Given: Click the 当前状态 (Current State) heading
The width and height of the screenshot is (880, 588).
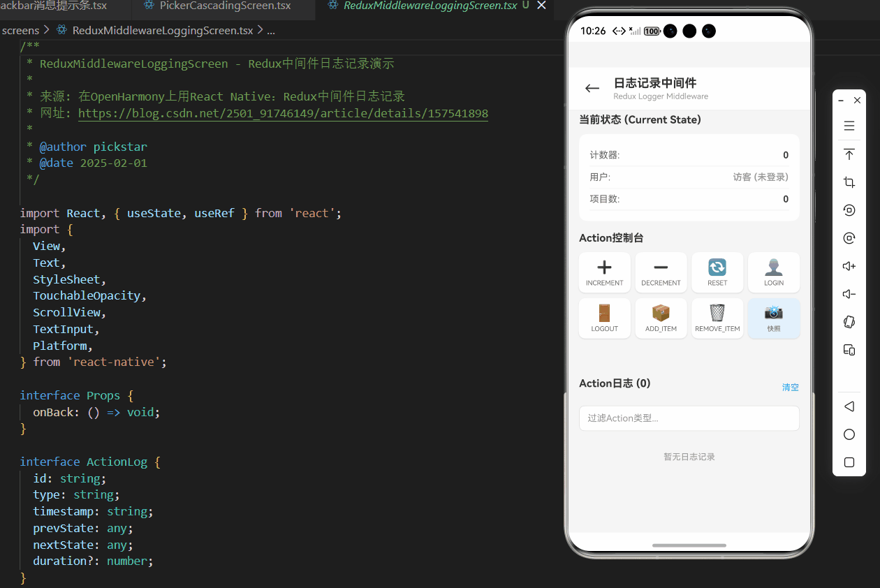Looking at the screenshot, I should pos(640,119).
